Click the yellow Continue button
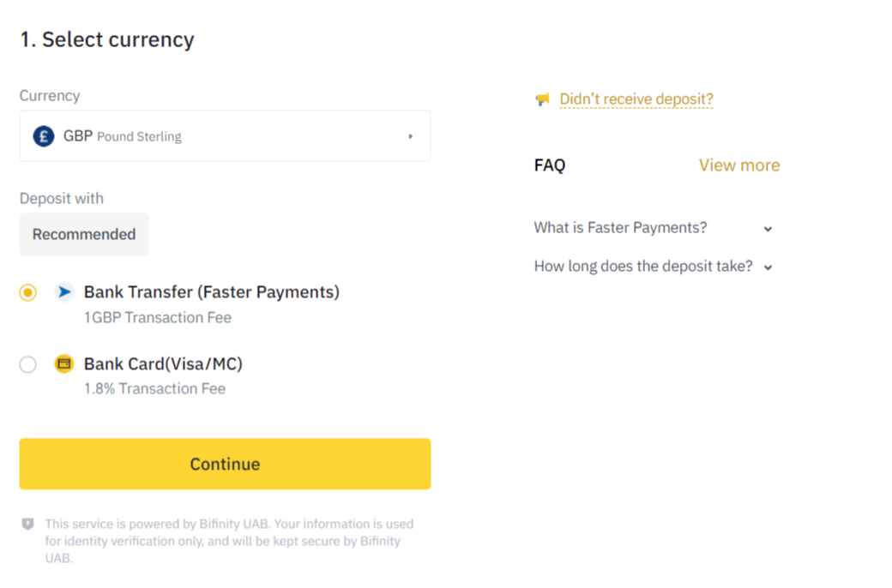This screenshot has height=588, width=892. (x=225, y=464)
